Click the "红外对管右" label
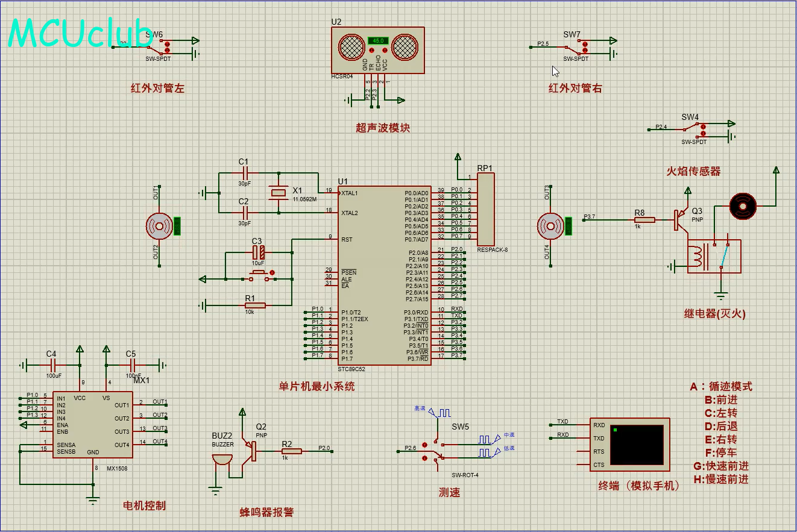The height and width of the screenshot is (532, 797). pos(575,88)
